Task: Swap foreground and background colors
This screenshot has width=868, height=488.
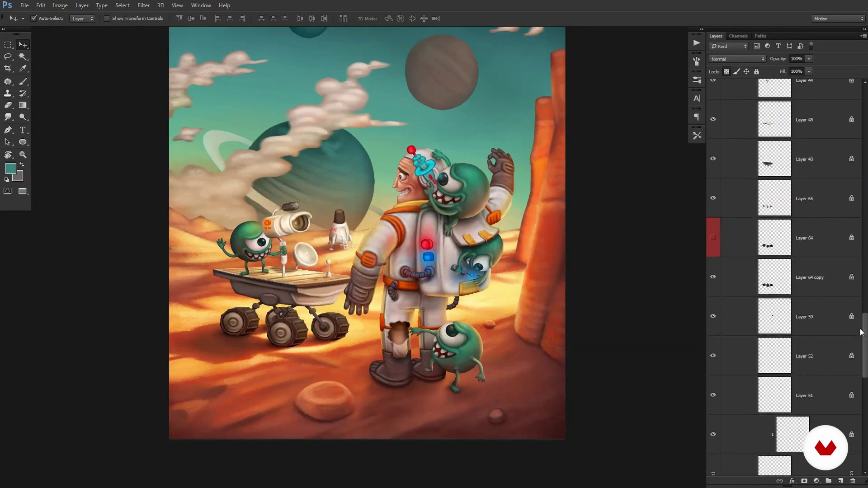Action: pyautogui.click(x=22, y=164)
